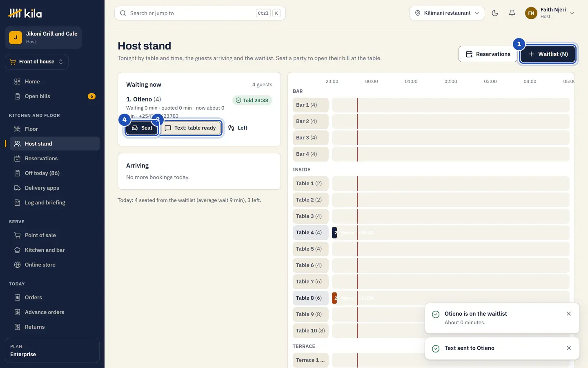
Task: Click the Online store globe icon
Action: pyautogui.click(x=17, y=265)
